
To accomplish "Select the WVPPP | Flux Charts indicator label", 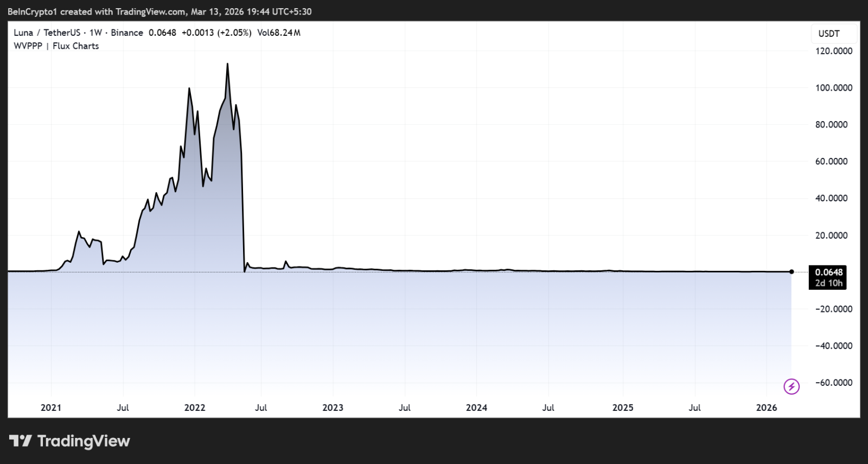I will (x=56, y=46).
